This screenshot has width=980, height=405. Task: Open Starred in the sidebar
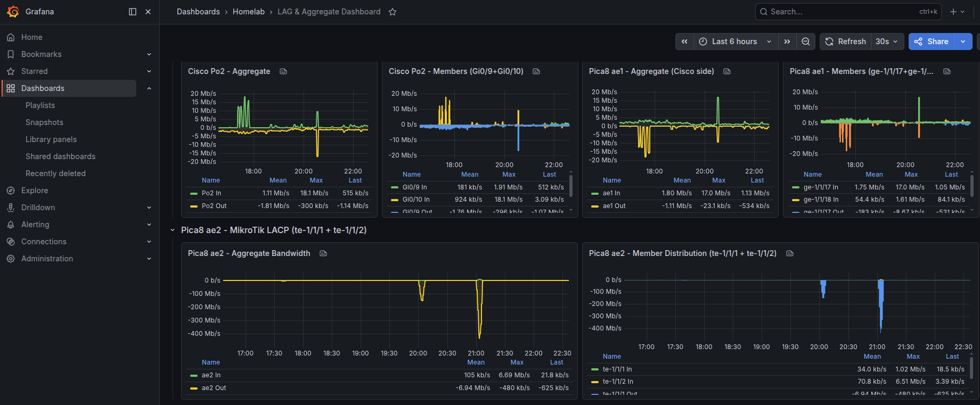35,71
